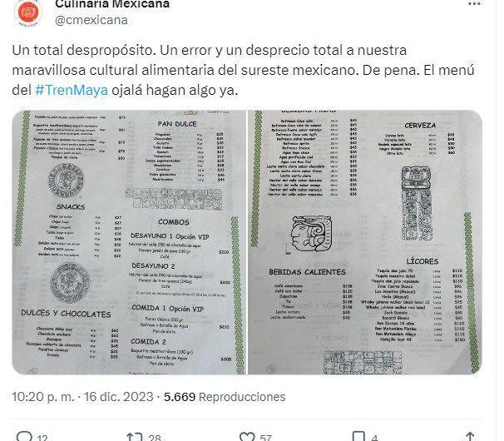Open the #TrenMaya hashtag link

point(72,90)
